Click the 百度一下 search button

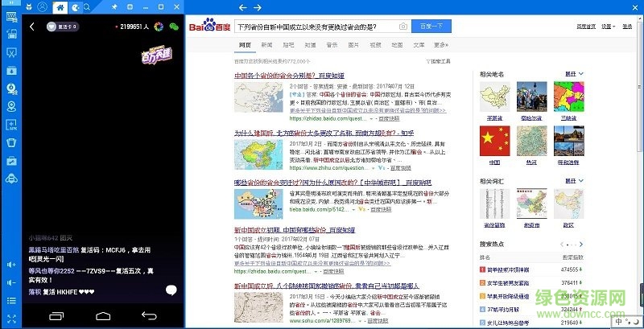click(431, 27)
